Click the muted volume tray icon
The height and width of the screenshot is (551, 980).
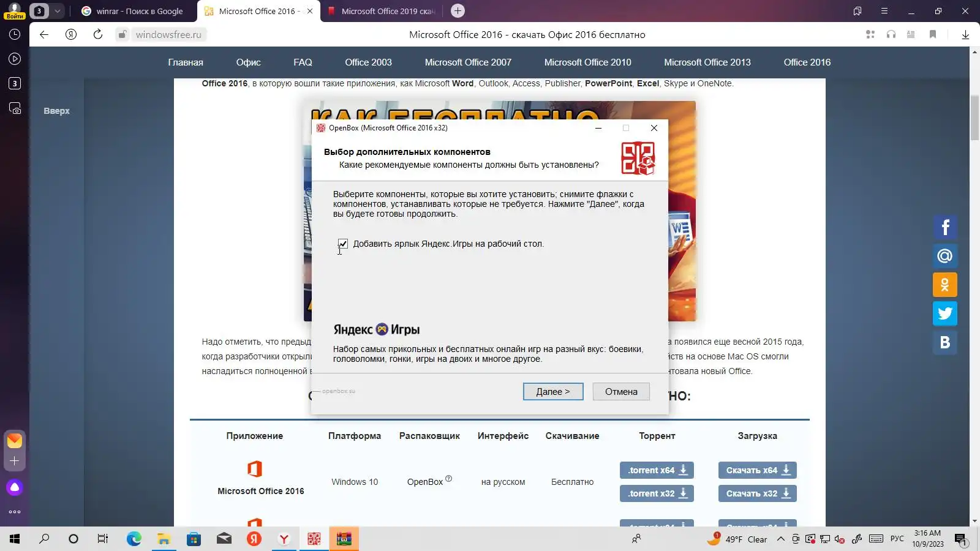pos(840,539)
